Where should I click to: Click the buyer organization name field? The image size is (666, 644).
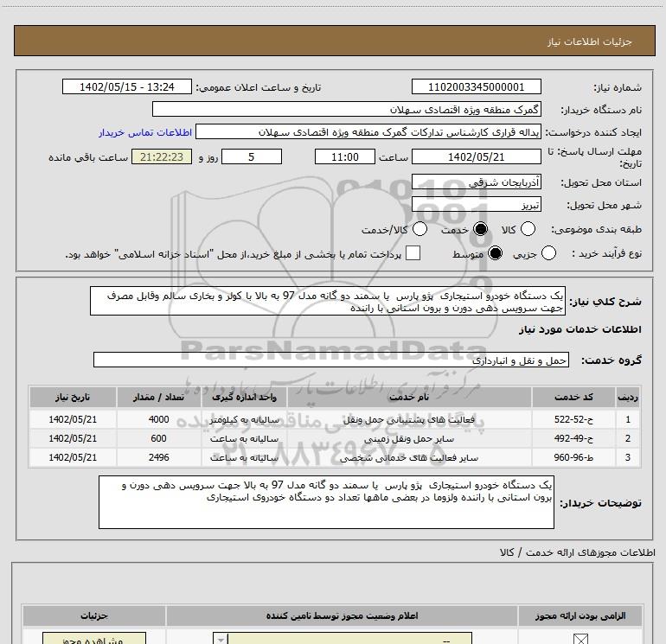click(x=347, y=110)
